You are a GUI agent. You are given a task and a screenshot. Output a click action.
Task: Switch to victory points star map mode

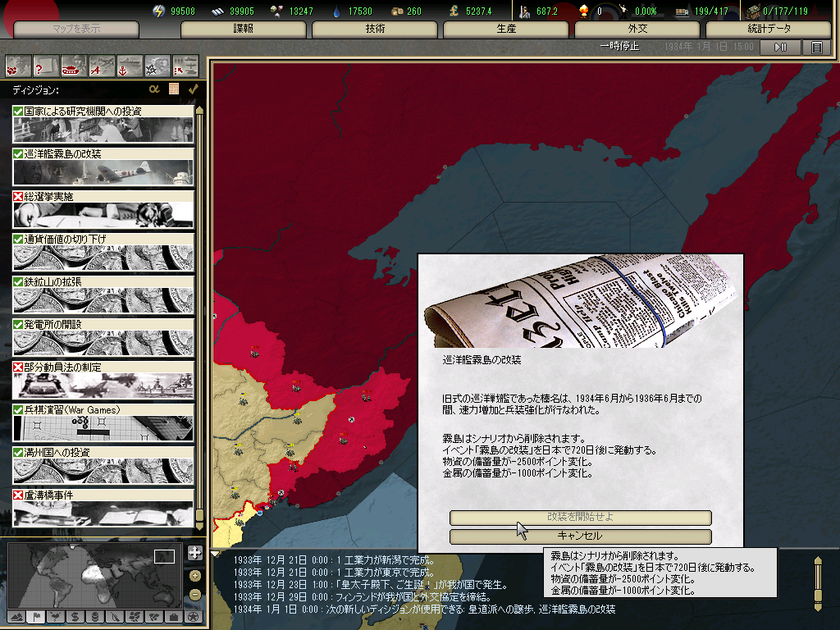point(194,617)
